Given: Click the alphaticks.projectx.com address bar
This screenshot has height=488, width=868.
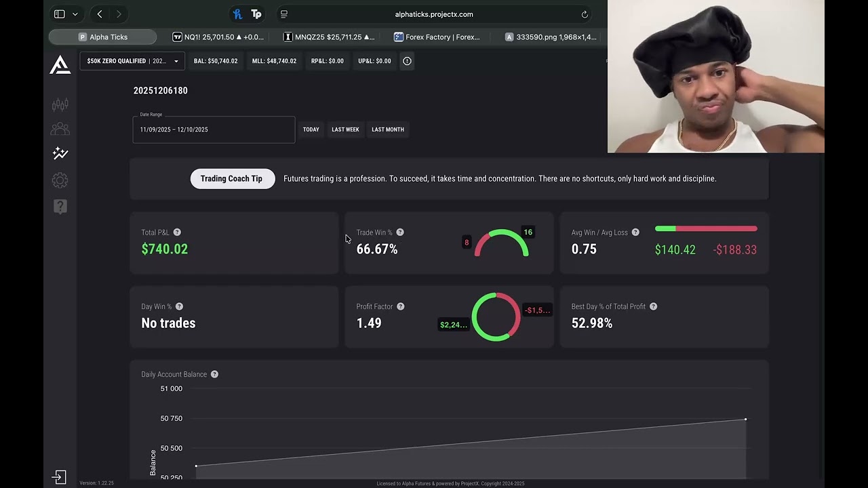Looking at the screenshot, I should (434, 14).
